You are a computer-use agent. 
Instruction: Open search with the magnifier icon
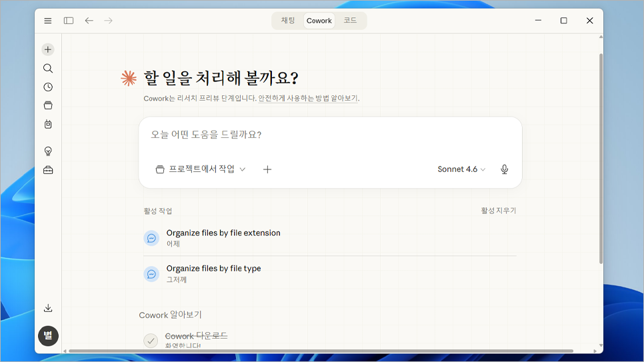48,68
